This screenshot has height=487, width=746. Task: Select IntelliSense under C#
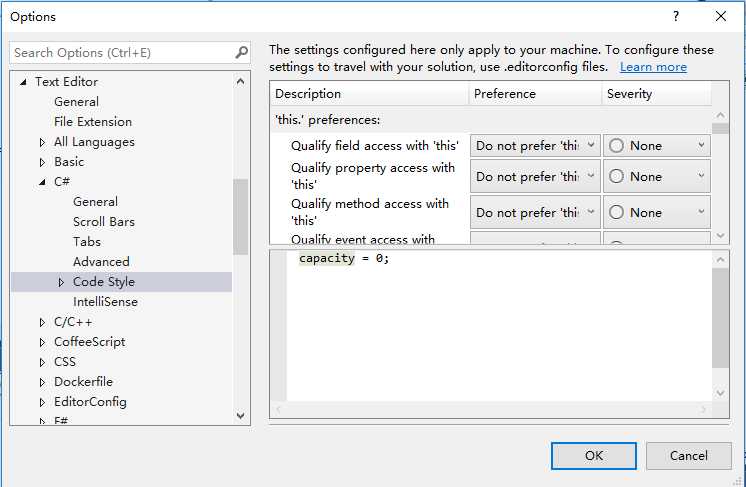pyautogui.click(x=105, y=302)
